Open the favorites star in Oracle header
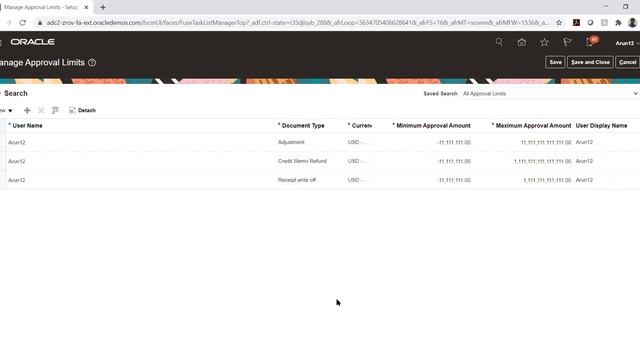This screenshot has height=360, width=640. pyautogui.click(x=544, y=42)
